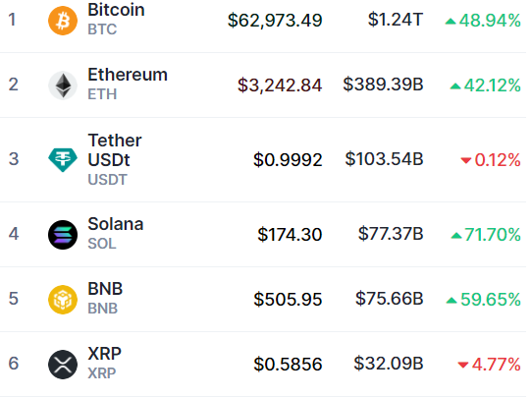Select Ethereum price $3,242.84
532x398 pixels.
(x=280, y=85)
